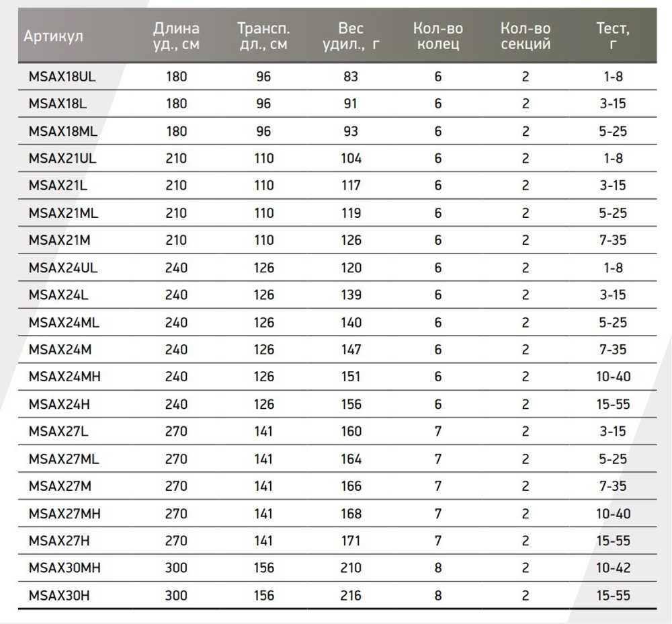672x624 pixels.
Task: Select the MSAX21M article cell
Action: pyautogui.click(x=58, y=240)
